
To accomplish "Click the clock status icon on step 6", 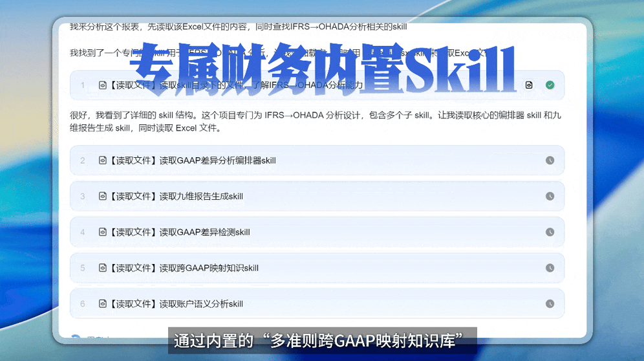I will (x=550, y=304).
